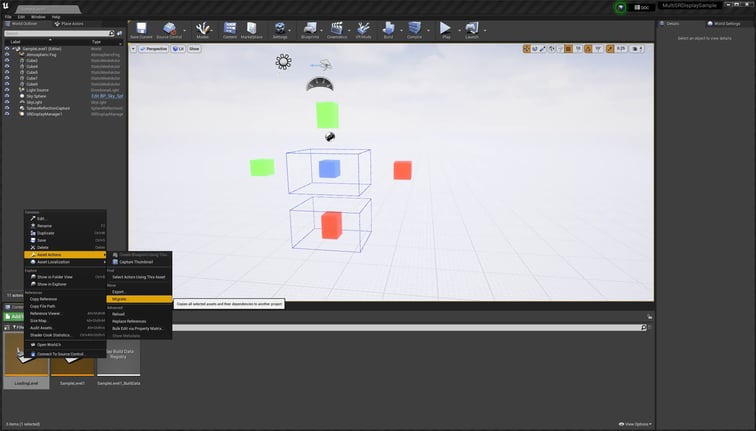
Task: Choose Replace References in submenu
Action: 139,321
